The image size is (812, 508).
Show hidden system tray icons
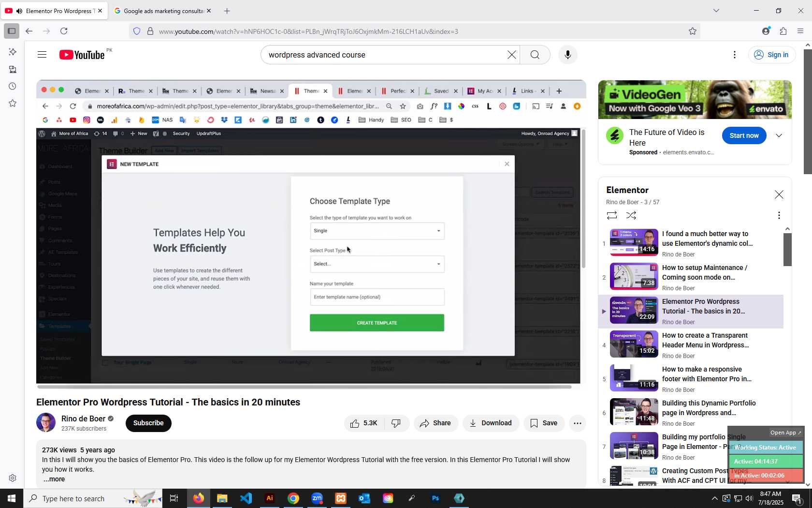pyautogui.click(x=714, y=498)
